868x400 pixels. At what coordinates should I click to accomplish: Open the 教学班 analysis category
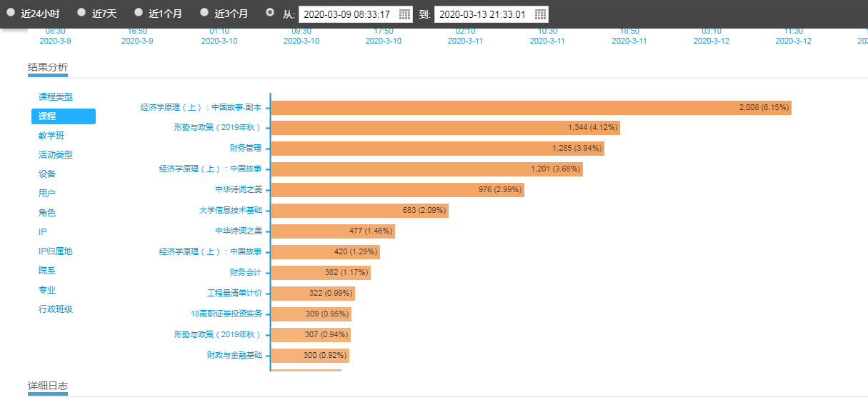click(51, 135)
